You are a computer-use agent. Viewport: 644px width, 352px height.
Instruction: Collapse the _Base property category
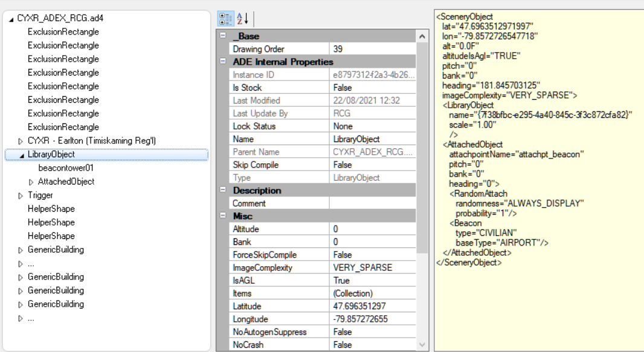click(x=222, y=36)
